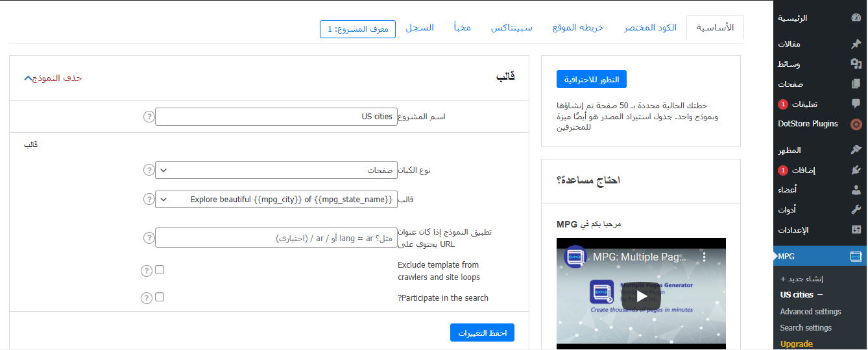The image size is (868, 350).
Task: Open the Comments bubble icon
Action: [x=856, y=104]
